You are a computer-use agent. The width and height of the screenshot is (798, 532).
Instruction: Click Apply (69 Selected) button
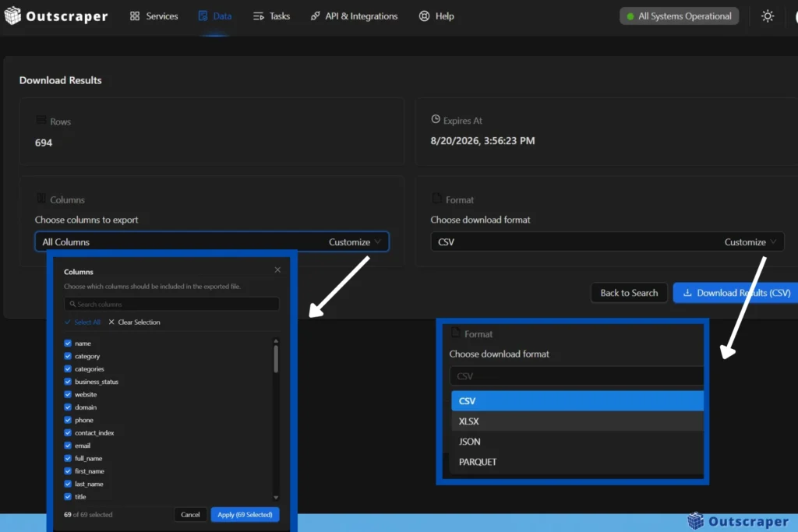245,514
